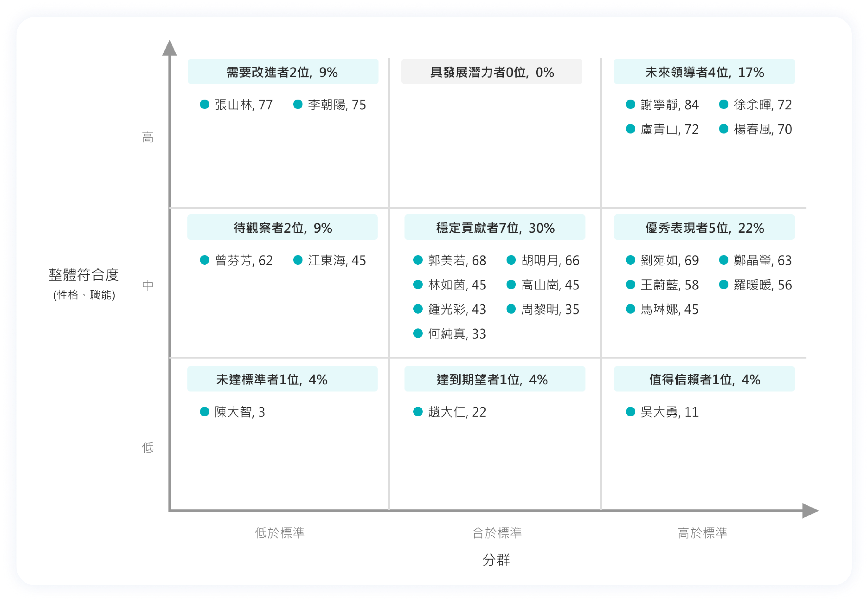Screen dimensions: 868x601
Task: Select the name 謝寧靜, 84
Action: tap(670, 105)
